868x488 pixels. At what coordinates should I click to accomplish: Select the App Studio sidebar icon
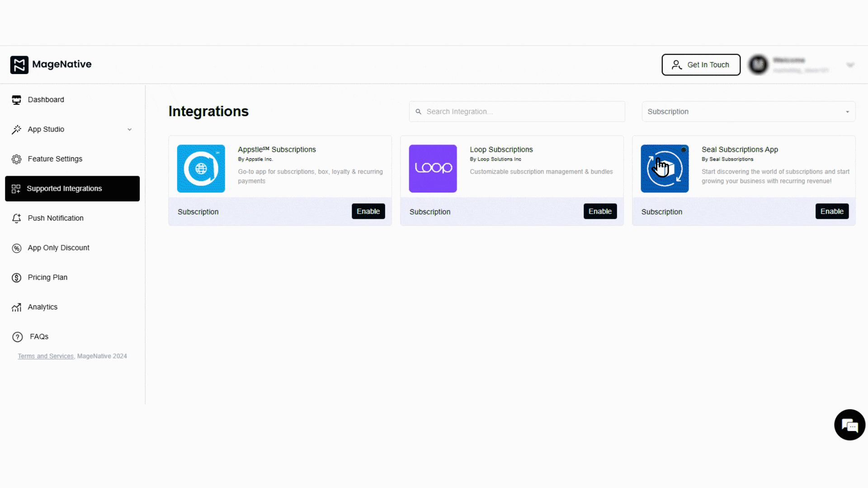(x=16, y=129)
